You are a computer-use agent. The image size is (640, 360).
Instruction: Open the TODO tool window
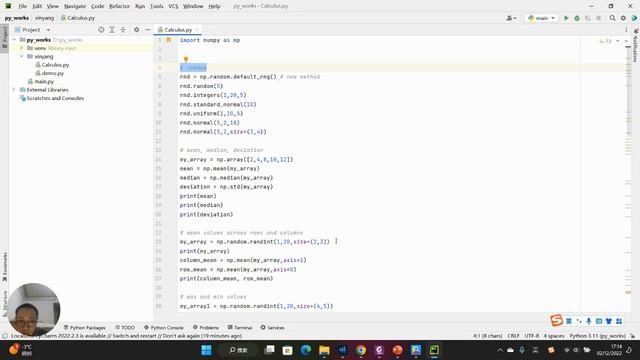pyautogui.click(x=125, y=327)
